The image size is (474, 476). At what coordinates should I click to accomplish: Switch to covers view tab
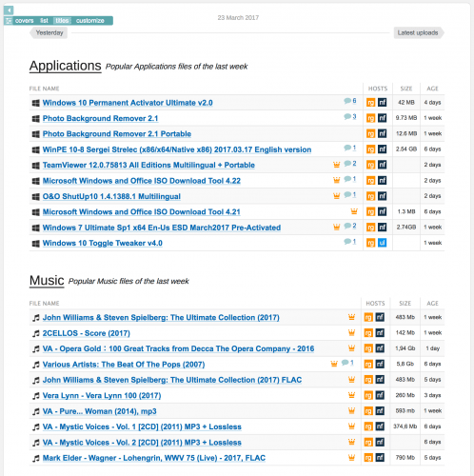(24, 21)
